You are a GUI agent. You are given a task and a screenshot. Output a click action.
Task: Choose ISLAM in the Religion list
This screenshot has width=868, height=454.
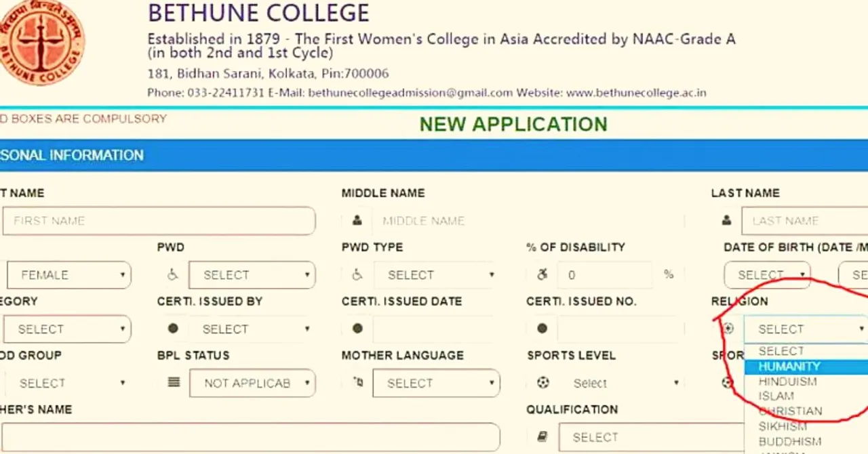(x=806, y=396)
